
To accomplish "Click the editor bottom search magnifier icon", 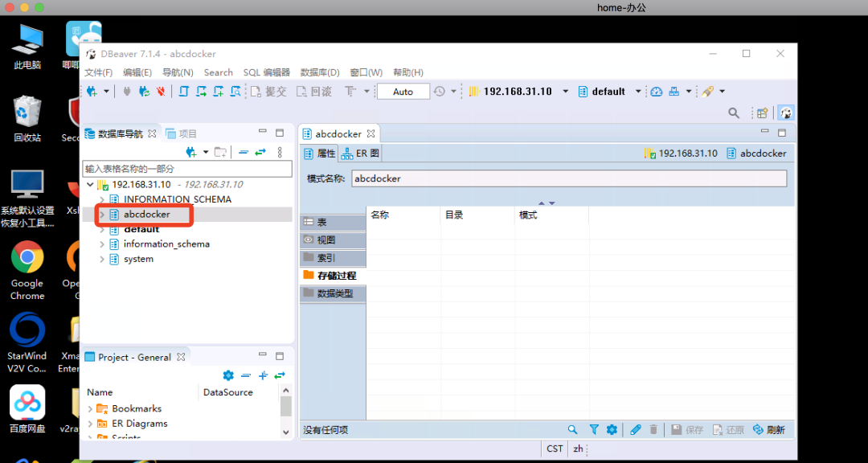I will click(x=573, y=430).
